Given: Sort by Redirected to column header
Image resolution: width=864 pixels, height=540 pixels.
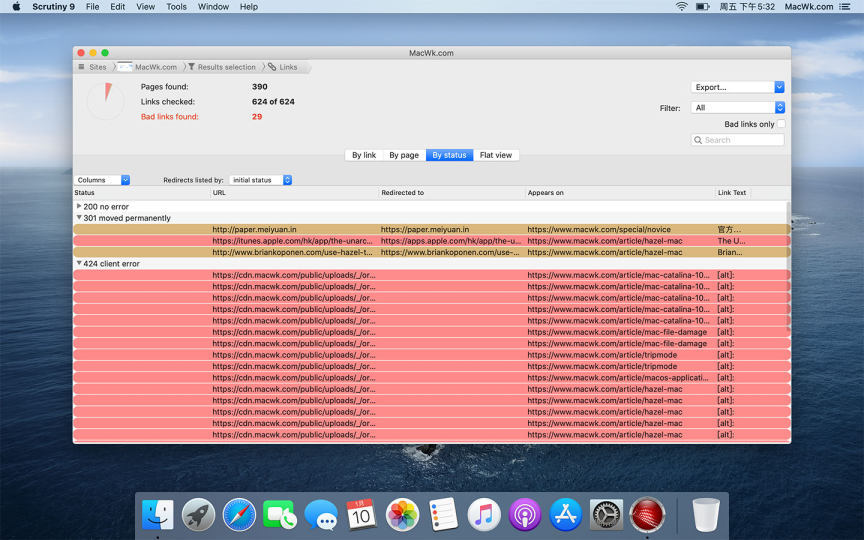Looking at the screenshot, I should click(452, 193).
